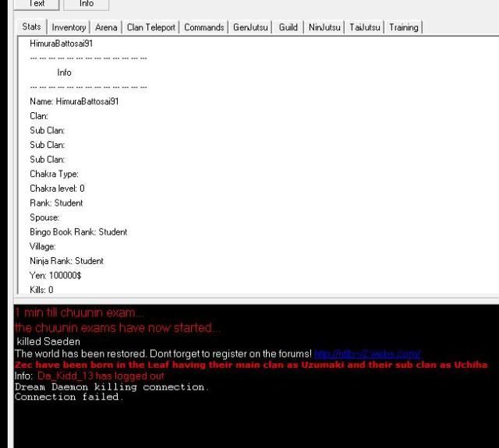Switch to the Inventory tab

tap(69, 27)
